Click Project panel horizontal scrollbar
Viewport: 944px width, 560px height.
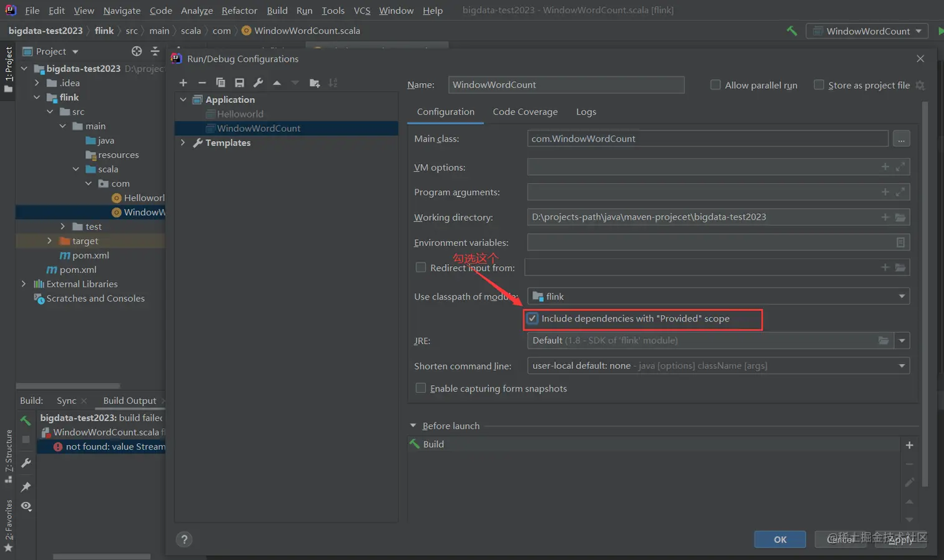pyautogui.click(x=67, y=386)
